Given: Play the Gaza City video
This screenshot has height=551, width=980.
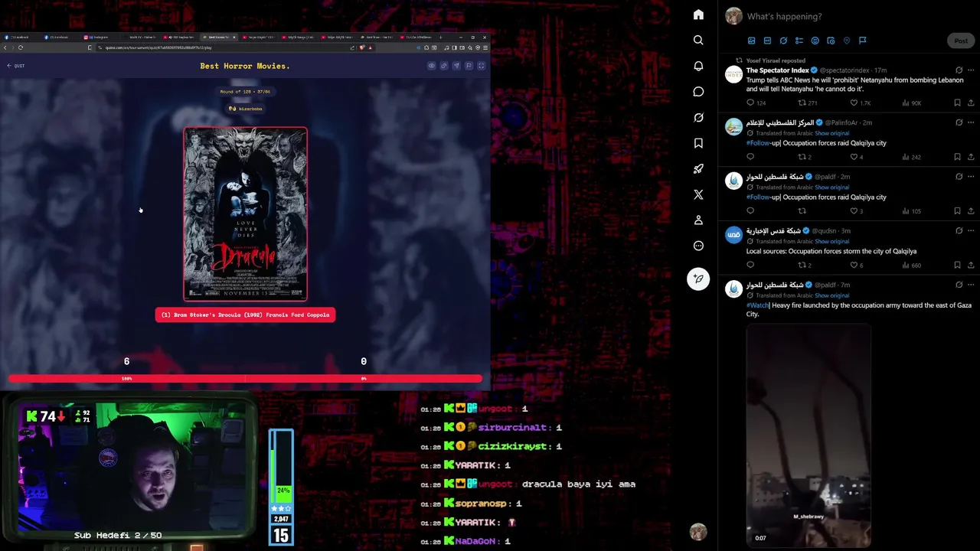Looking at the screenshot, I should point(808,435).
